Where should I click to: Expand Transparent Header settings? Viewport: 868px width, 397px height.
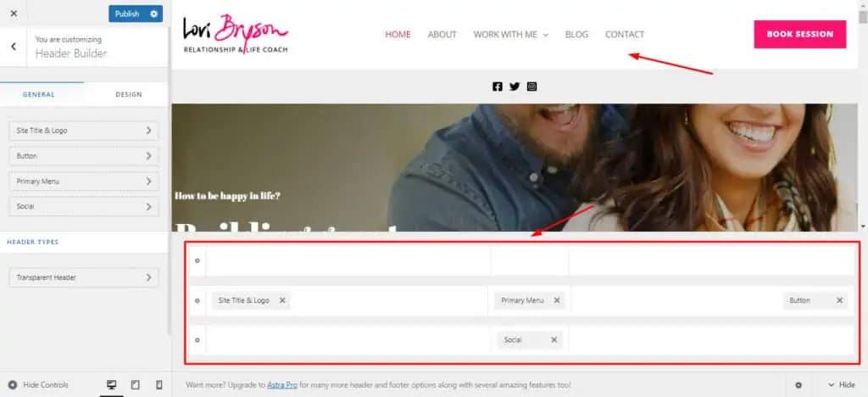83,277
